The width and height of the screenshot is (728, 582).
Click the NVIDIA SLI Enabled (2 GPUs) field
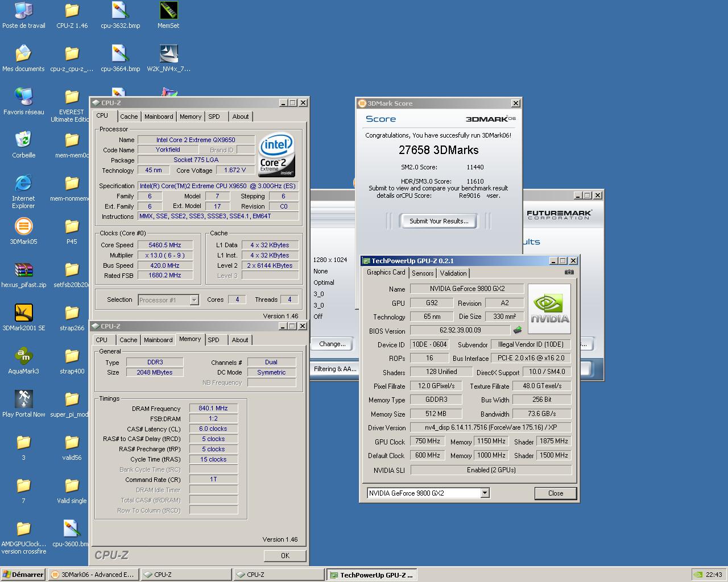[x=491, y=470]
